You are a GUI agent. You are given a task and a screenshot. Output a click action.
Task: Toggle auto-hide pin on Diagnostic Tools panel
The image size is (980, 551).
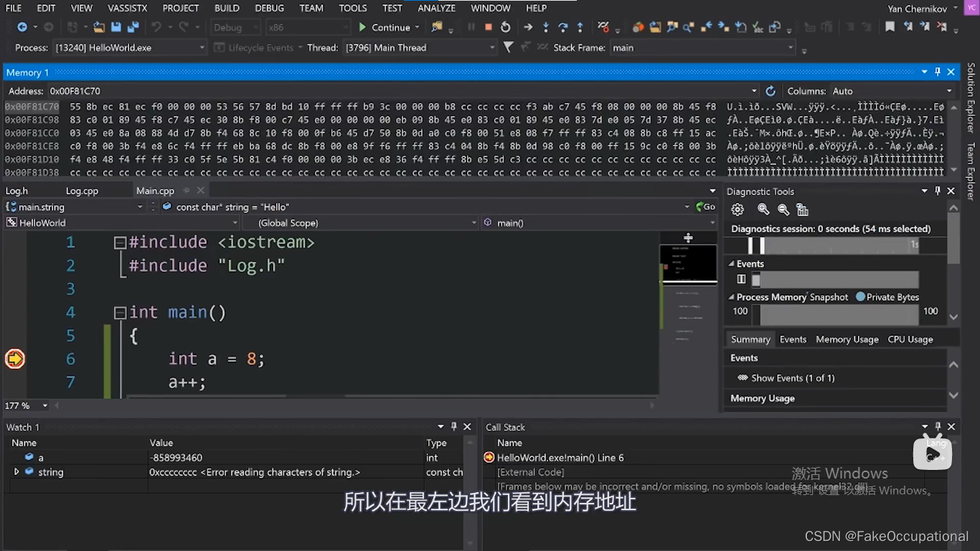938,191
